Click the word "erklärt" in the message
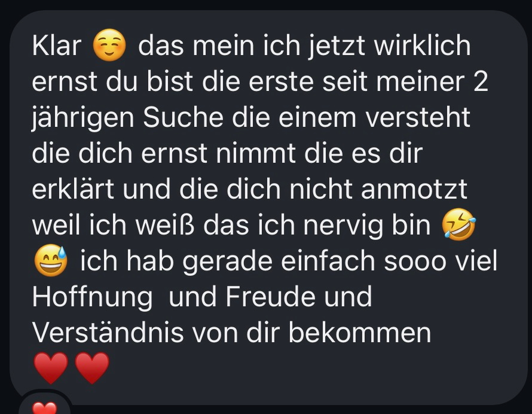 pyautogui.click(x=73, y=189)
